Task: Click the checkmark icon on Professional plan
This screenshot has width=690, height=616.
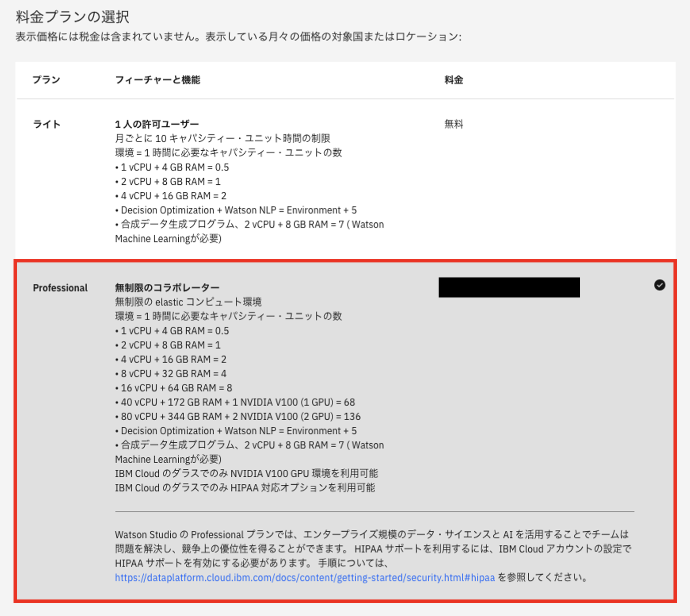Action: pos(659,285)
